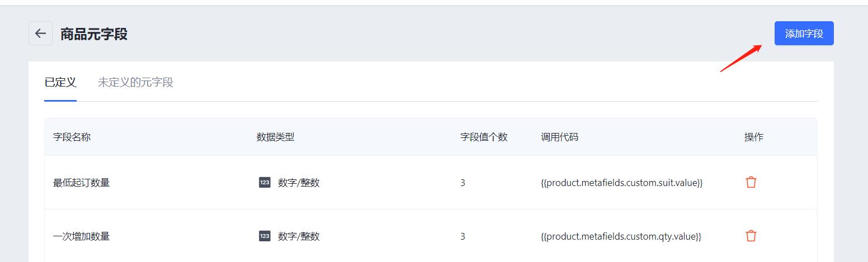Screen dimensions: 868x262
Task: Delete the 最低起订数量 field
Action: coord(751,182)
